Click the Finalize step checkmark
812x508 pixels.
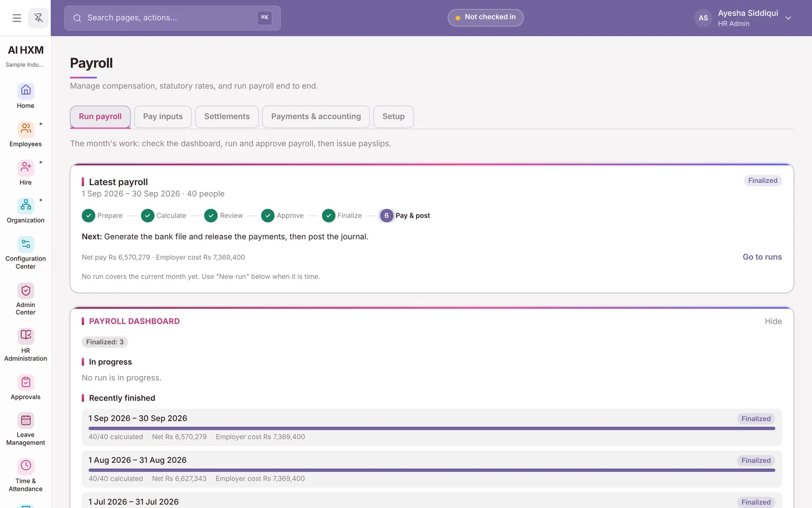328,216
